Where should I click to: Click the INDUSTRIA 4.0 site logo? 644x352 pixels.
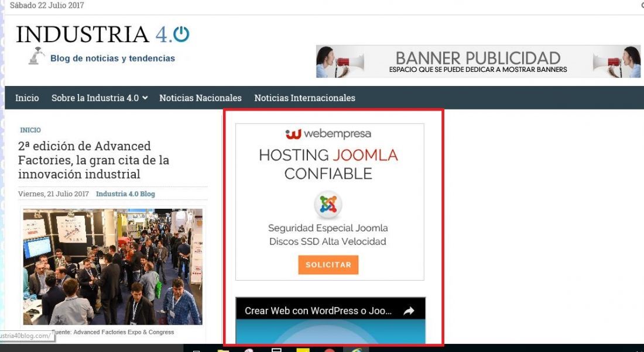102,34
